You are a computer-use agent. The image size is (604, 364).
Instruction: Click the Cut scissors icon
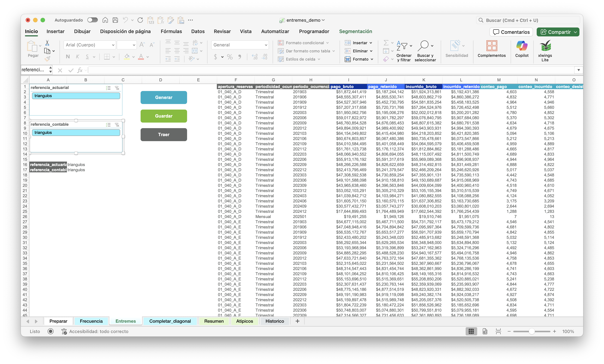pos(47,43)
